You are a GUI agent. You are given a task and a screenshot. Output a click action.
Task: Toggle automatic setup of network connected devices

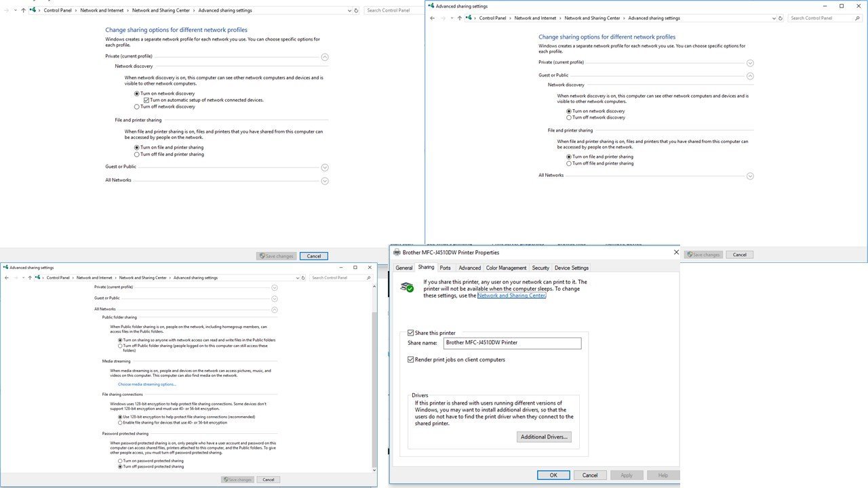(x=146, y=100)
